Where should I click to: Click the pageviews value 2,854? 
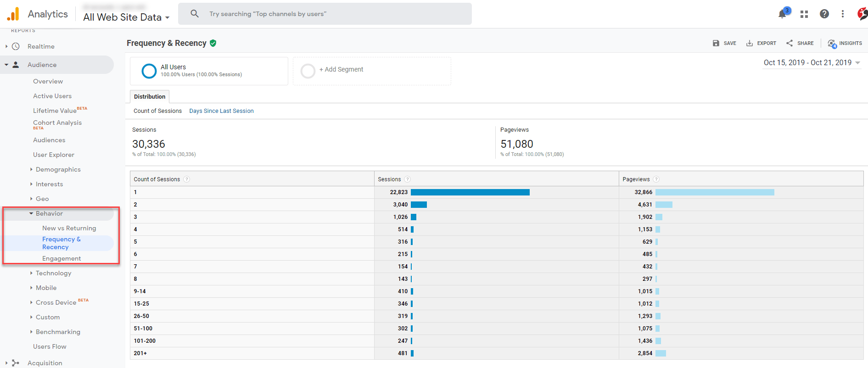645,353
